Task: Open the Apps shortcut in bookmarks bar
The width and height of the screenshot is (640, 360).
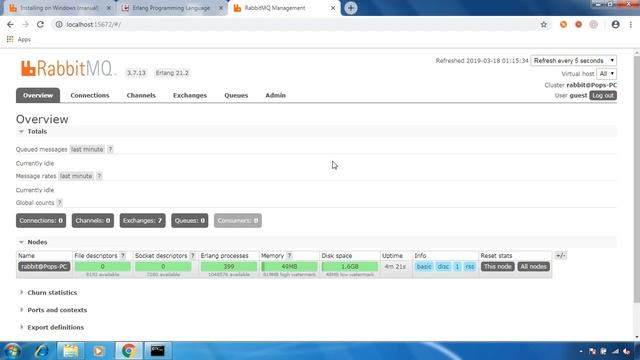Action: pyautogui.click(x=19, y=39)
